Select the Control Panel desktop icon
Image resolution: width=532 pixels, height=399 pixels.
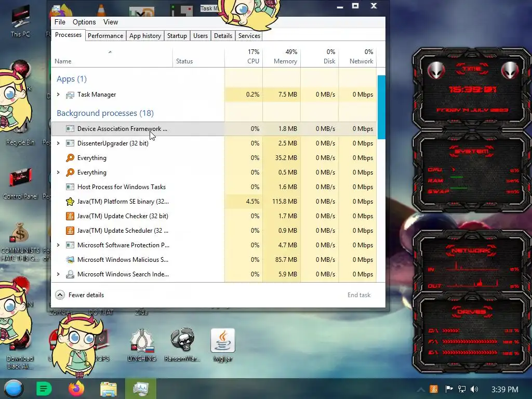20,183
